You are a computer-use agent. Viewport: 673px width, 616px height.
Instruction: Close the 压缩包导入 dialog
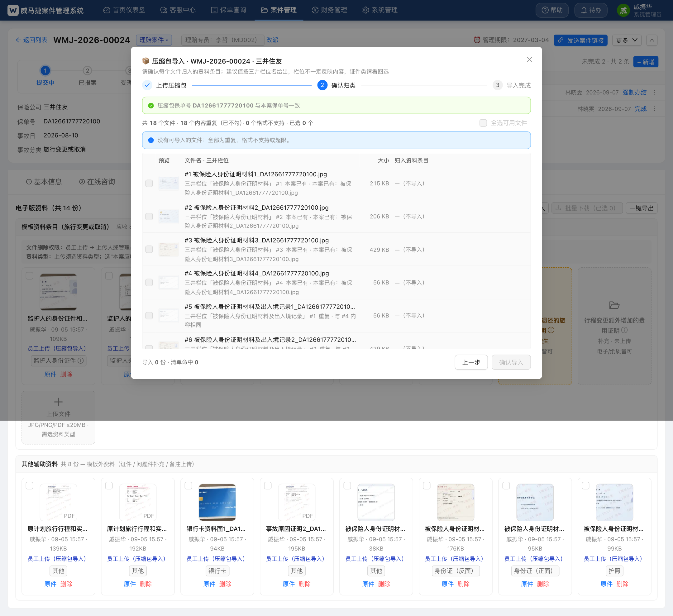pyautogui.click(x=529, y=60)
